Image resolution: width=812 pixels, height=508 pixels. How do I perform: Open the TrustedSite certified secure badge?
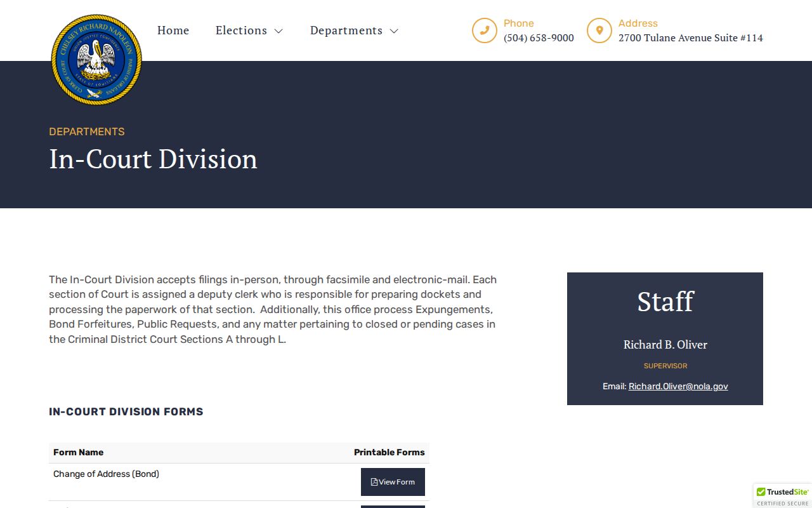pyautogui.click(x=782, y=496)
